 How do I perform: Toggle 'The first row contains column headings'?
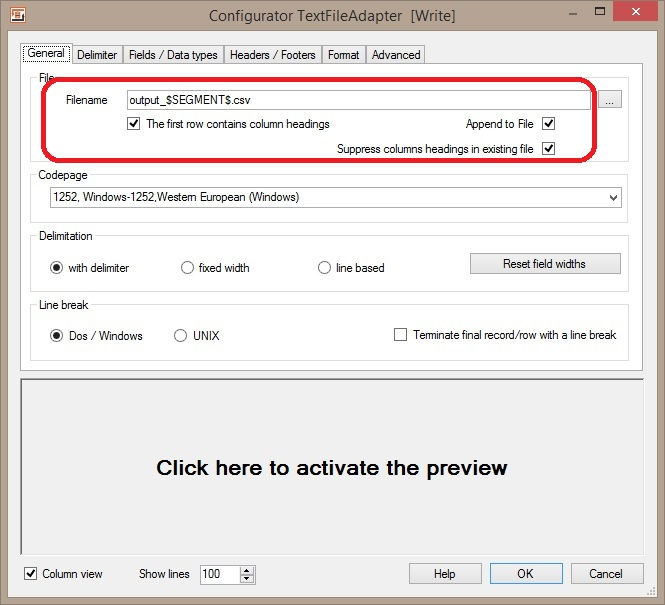(134, 124)
